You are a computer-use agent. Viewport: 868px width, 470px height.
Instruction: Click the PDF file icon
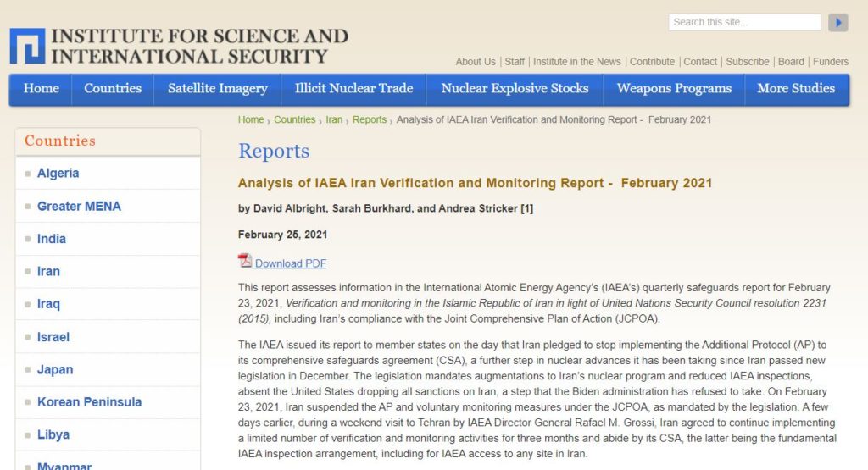pyautogui.click(x=245, y=261)
